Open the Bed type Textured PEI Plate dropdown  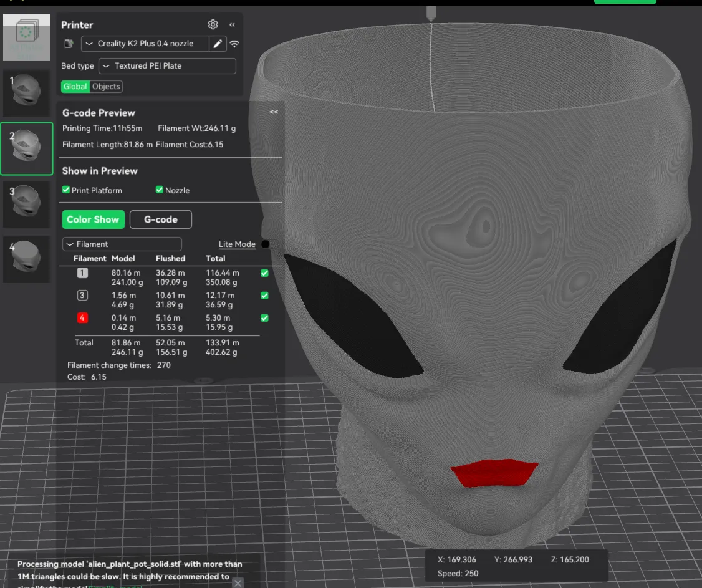tap(167, 66)
